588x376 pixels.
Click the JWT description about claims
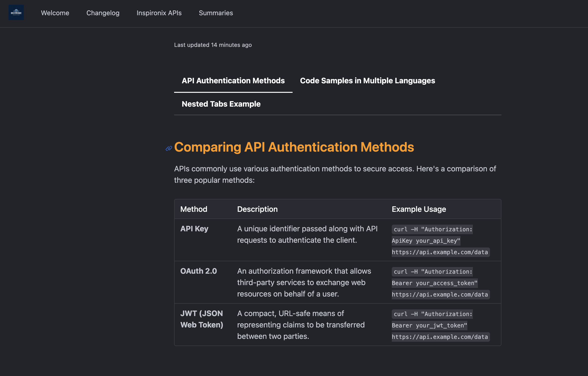pyautogui.click(x=301, y=325)
